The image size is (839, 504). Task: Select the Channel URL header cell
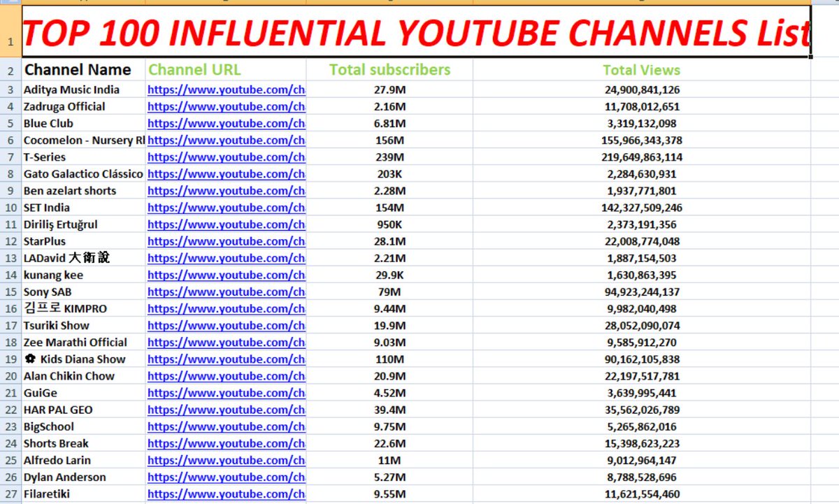click(226, 70)
